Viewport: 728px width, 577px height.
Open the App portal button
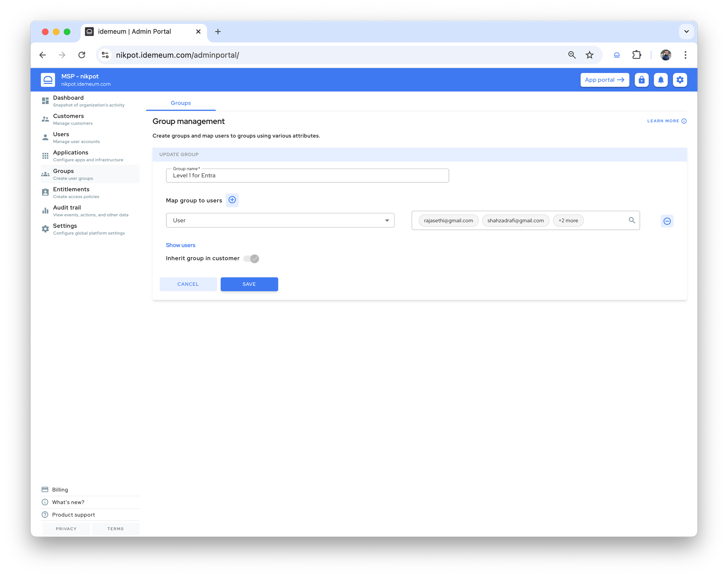click(604, 80)
